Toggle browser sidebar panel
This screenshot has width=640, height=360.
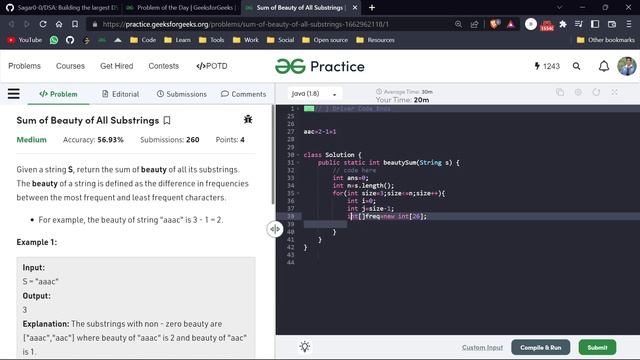point(595,24)
